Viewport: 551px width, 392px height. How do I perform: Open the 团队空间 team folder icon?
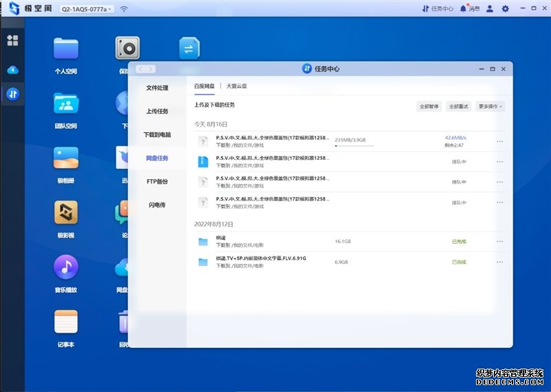[65, 103]
